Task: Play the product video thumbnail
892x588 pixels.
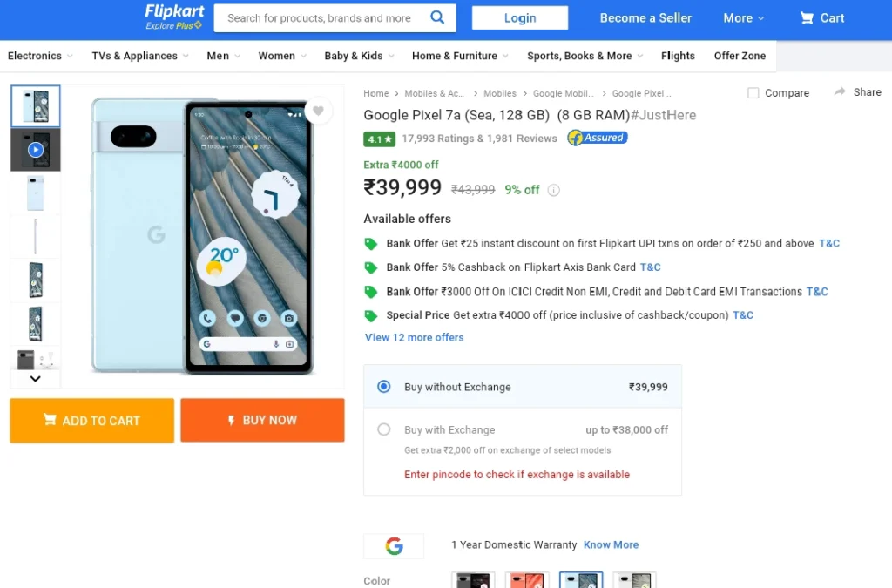Action: (35, 150)
